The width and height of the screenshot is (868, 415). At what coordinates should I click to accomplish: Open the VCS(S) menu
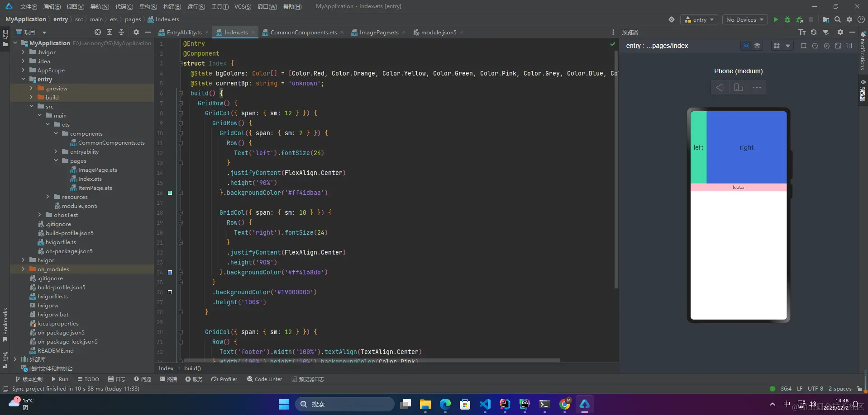[243, 6]
